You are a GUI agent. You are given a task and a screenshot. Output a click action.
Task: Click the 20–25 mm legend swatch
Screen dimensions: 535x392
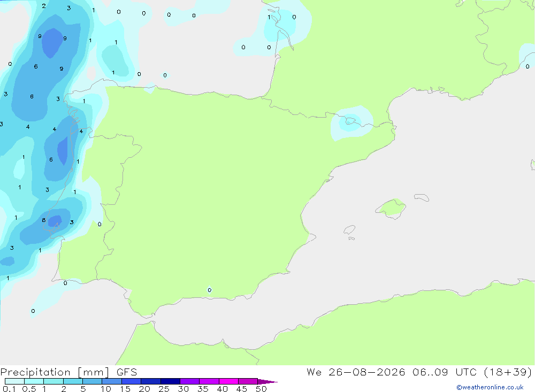151,381
